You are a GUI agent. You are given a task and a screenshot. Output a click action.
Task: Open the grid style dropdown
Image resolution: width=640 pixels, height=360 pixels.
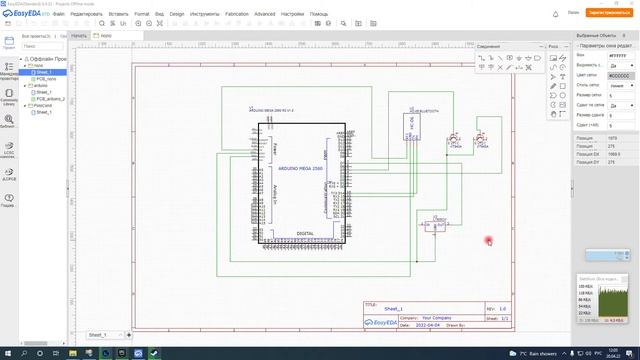(x=621, y=86)
